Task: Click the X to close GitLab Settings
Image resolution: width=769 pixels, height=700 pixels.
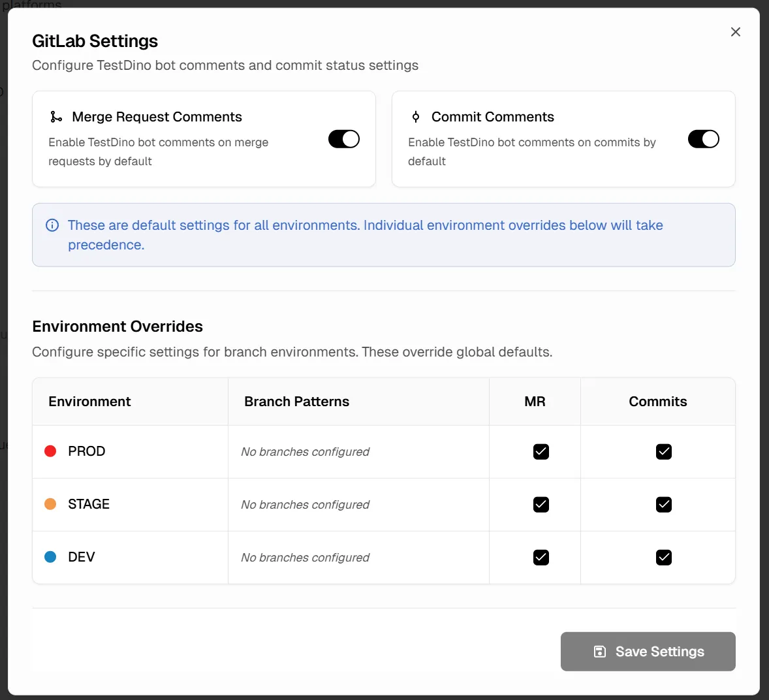Action: [x=736, y=31]
